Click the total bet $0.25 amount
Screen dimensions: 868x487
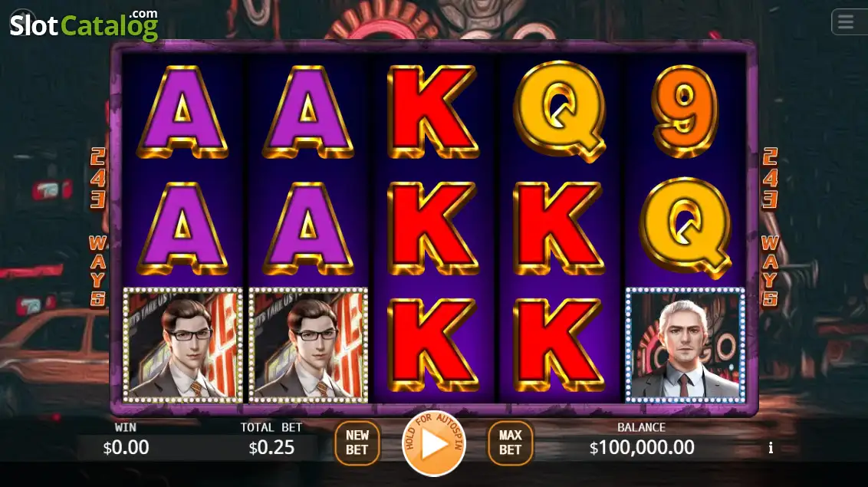(271, 447)
